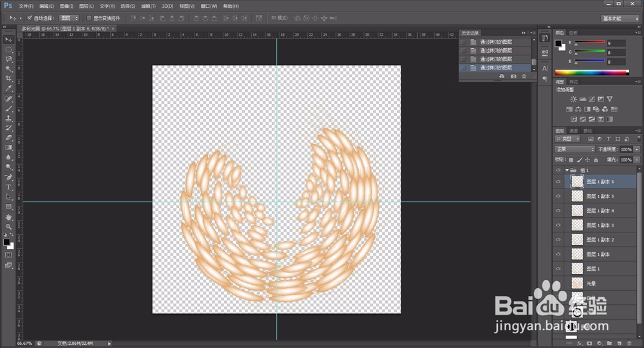Select the Elliptical Marquee tool
This screenshot has height=348, width=644.
pos(8,50)
